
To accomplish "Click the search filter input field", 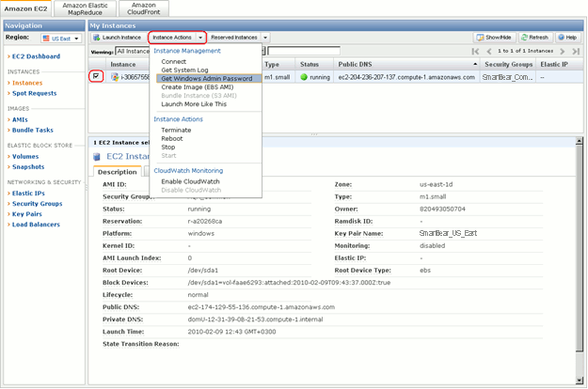I will tap(304, 51).
